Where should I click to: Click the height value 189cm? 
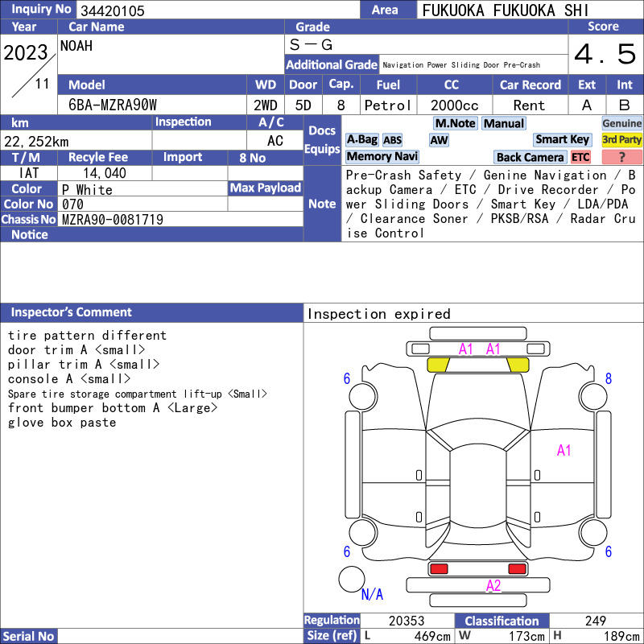click(x=621, y=636)
